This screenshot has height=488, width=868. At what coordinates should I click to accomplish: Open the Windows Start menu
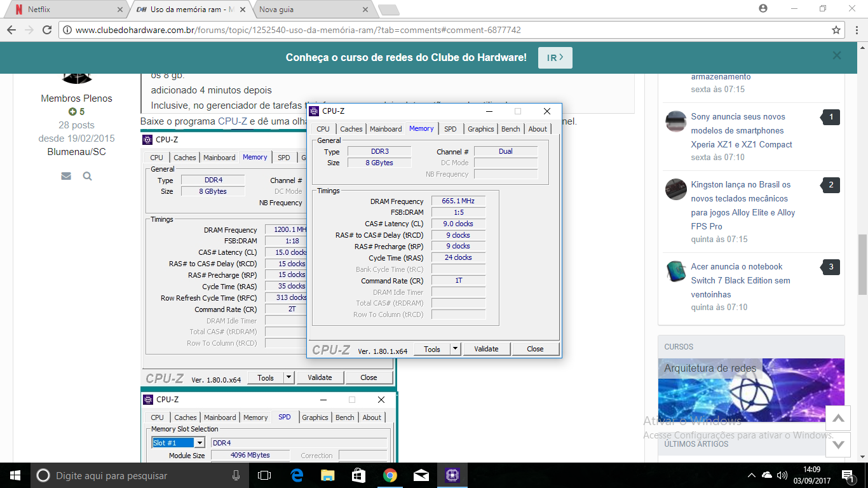coord(15,475)
